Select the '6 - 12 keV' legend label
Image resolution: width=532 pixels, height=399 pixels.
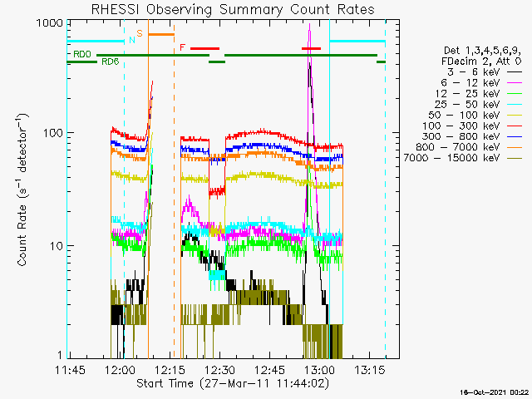pyautogui.click(x=470, y=83)
